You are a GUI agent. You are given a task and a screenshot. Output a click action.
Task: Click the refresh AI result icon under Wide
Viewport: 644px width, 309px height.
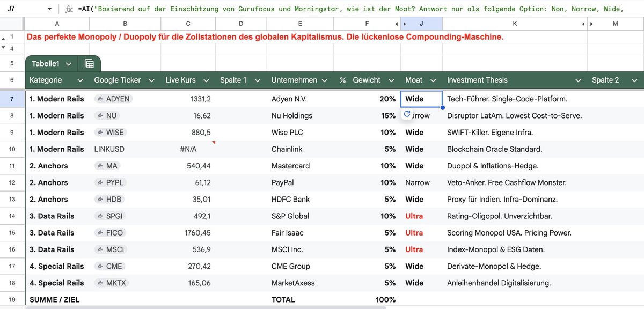[x=407, y=114]
